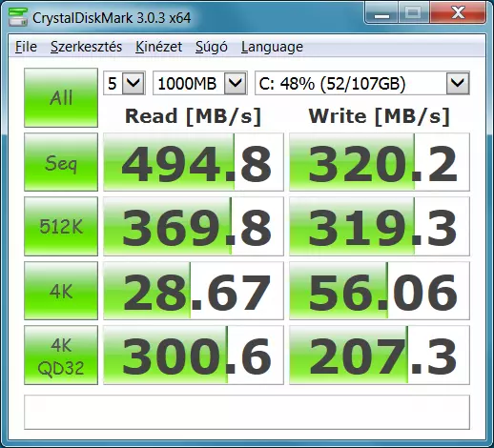Open the Kinézet menu
The image size is (494, 448).
pos(158,47)
